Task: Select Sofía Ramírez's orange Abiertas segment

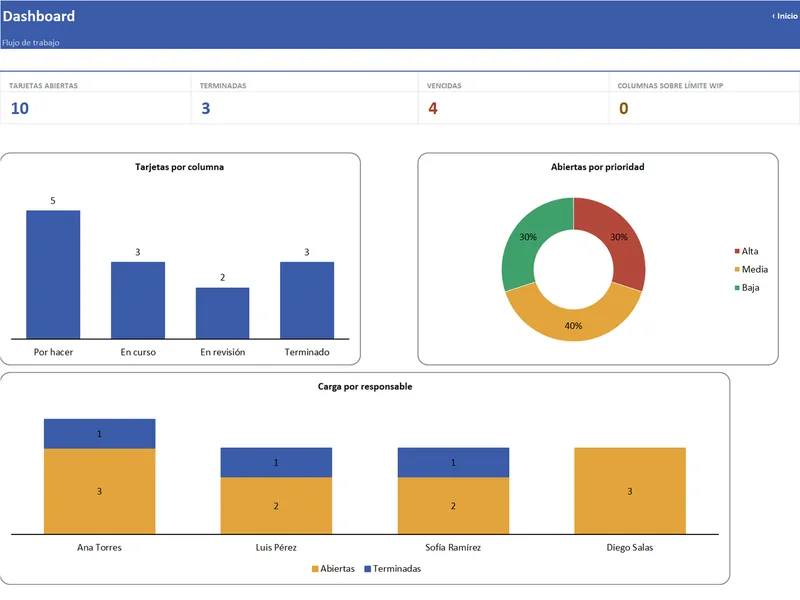Action: (453, 506)
